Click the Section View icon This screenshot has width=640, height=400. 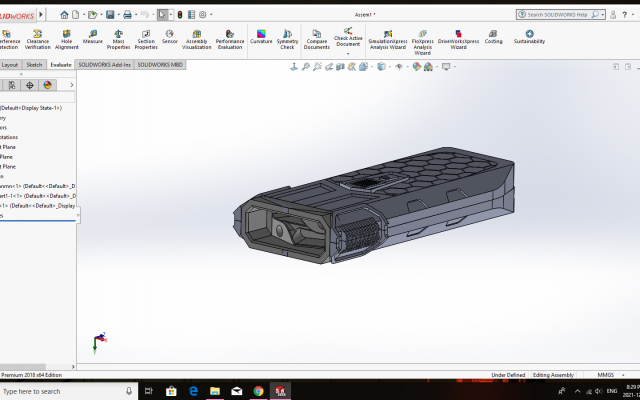(x=340, y=67)
